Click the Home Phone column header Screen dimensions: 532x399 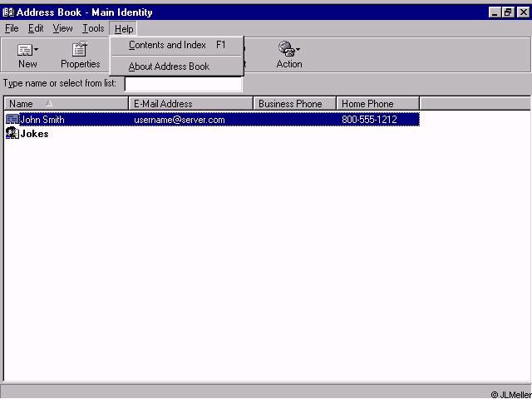click(x=377, y=104)
